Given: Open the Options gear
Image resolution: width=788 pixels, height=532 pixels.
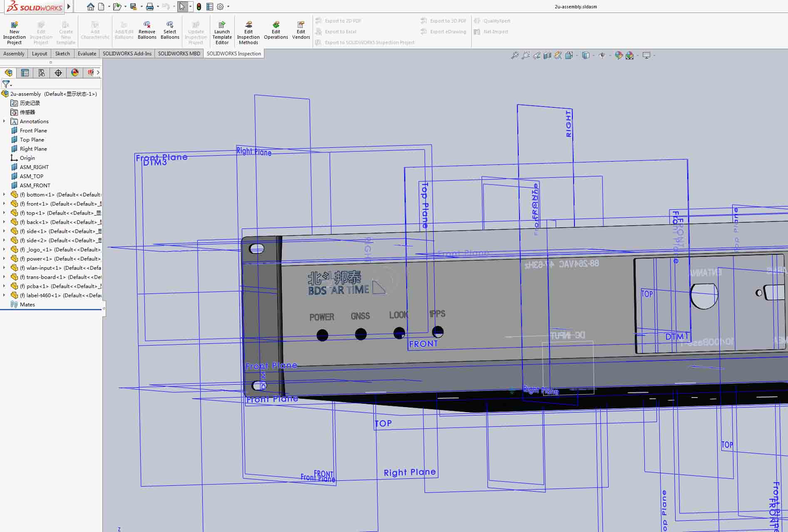Looking at the screenshot, I should 220,7.
